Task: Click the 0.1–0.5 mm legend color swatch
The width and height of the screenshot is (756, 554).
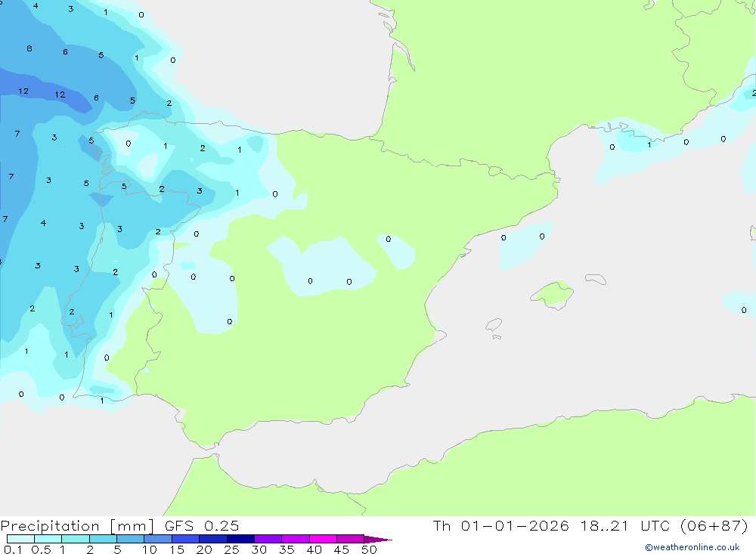Action: [20, 539]
